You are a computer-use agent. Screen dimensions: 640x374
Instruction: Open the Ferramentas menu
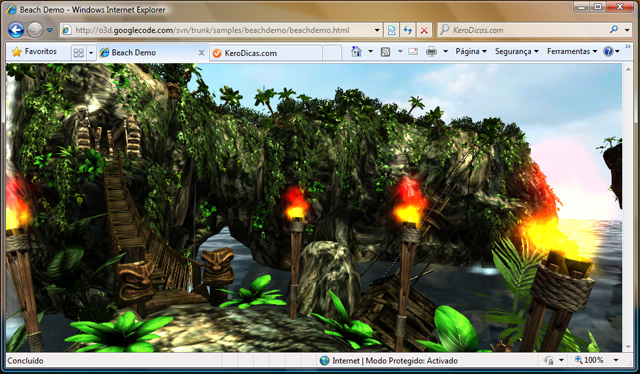(x=572, y=51)
